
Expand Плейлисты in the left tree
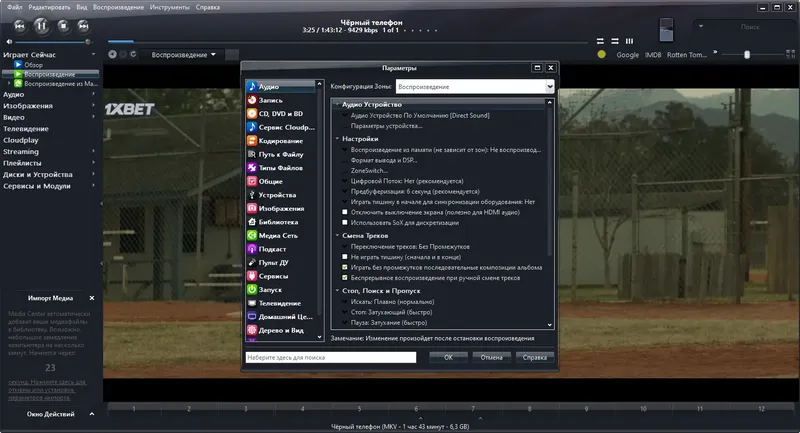coord(93,163)
